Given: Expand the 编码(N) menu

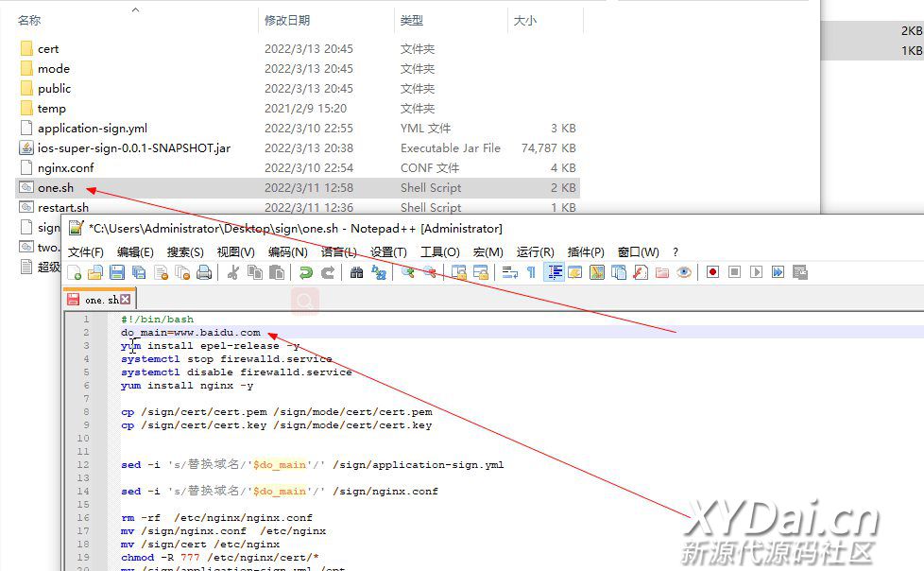Looking at the screenshot, I should click(x=287, y=251).
